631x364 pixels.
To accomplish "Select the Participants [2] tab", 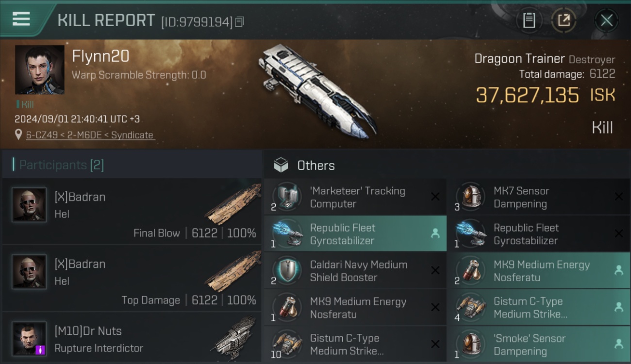I will tap(61, 165).
